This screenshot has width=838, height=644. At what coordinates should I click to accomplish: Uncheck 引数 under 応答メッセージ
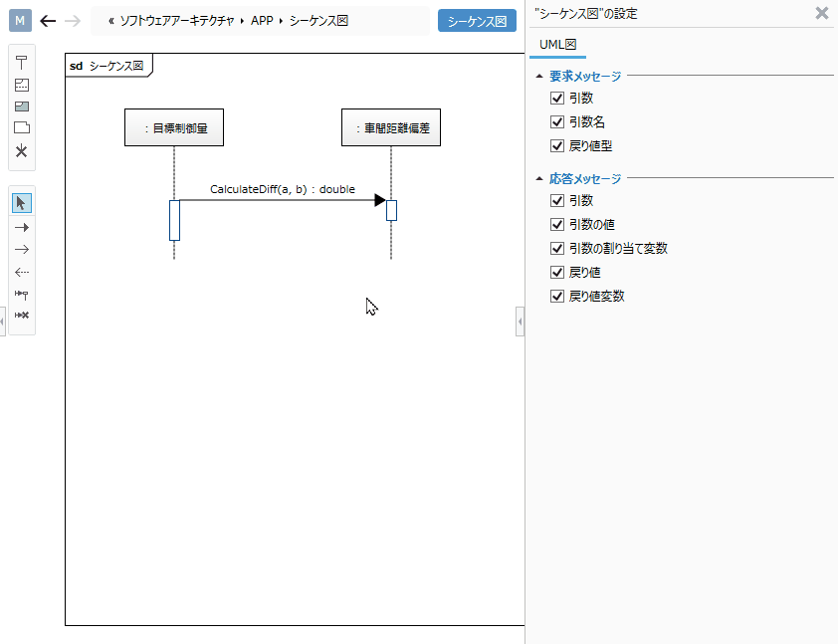point(557,200)
